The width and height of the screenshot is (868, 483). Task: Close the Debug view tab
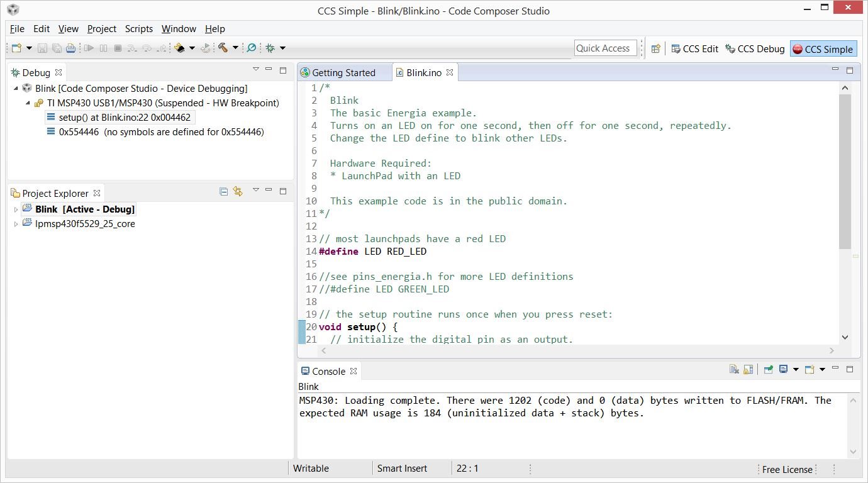click(x=58, y=72)
